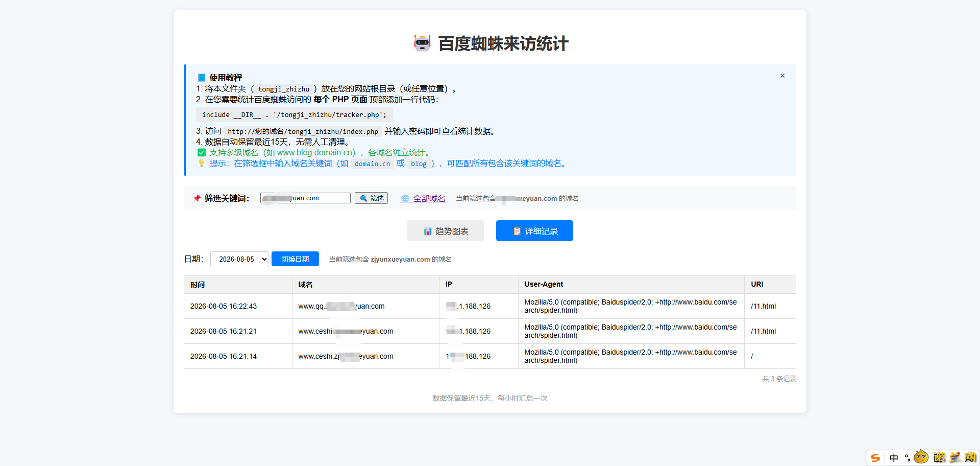Switch to the 详细记录 tab

click(x=534, y=231)
